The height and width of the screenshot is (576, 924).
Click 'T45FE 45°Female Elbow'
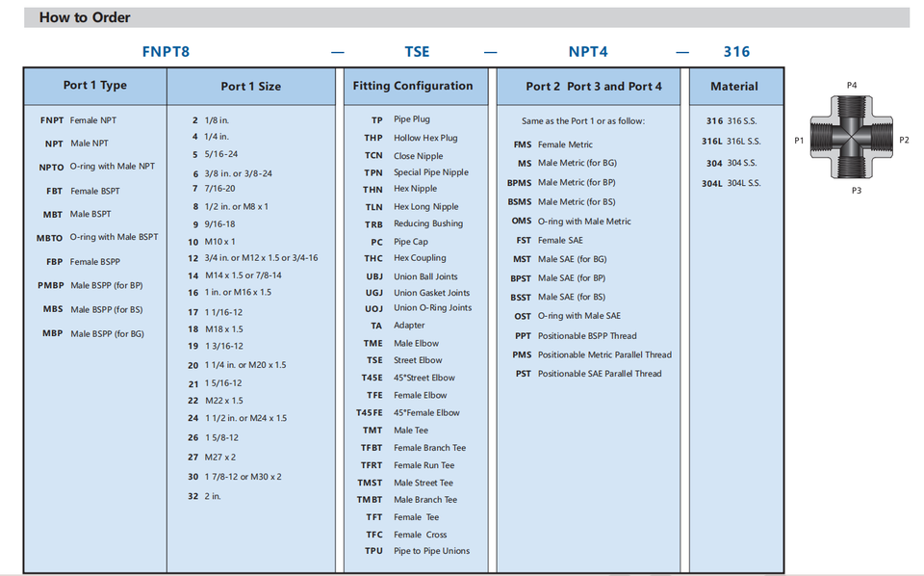coord(408,413)
